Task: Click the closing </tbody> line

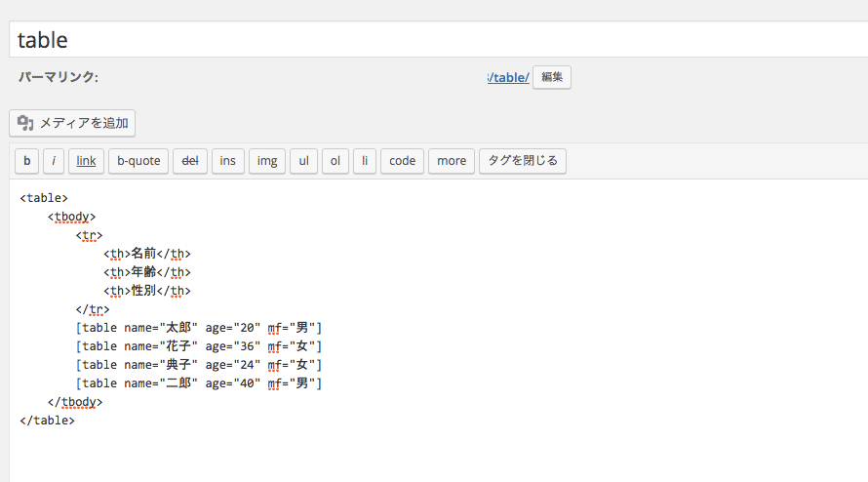Action: coord(75,402)
